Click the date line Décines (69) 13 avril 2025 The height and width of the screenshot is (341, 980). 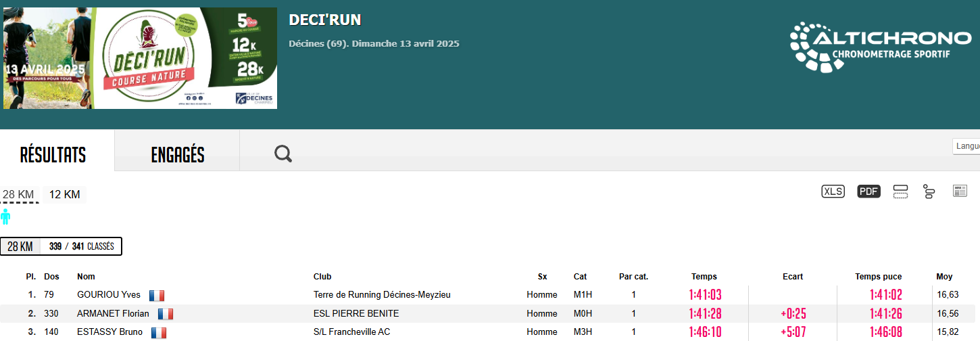click(x=374, y=44)
